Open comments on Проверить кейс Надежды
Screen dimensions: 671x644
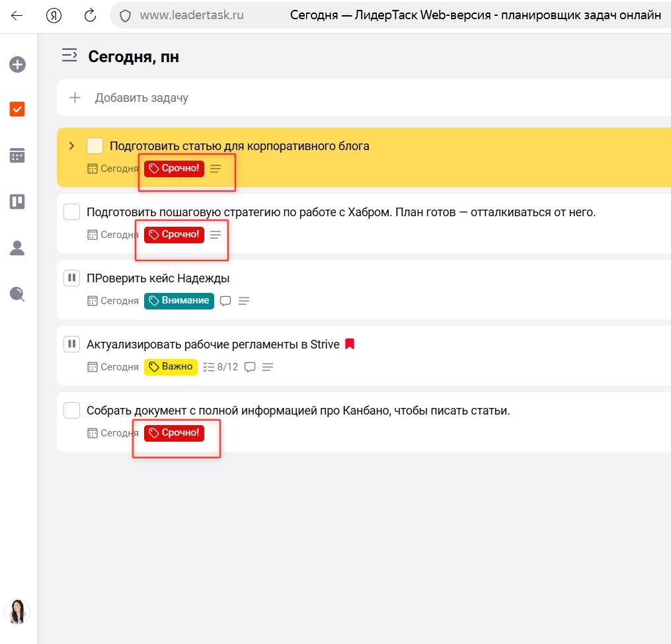[225, 301]
